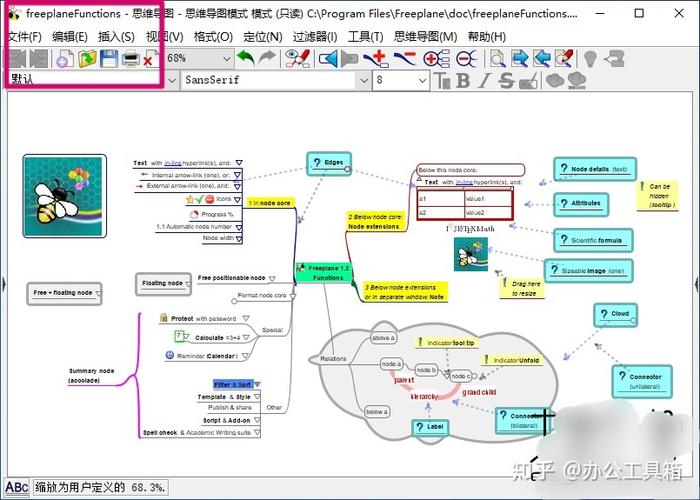Open the font size 8 dropdown
Screen dimensions: 700x500
coord(423,81)
